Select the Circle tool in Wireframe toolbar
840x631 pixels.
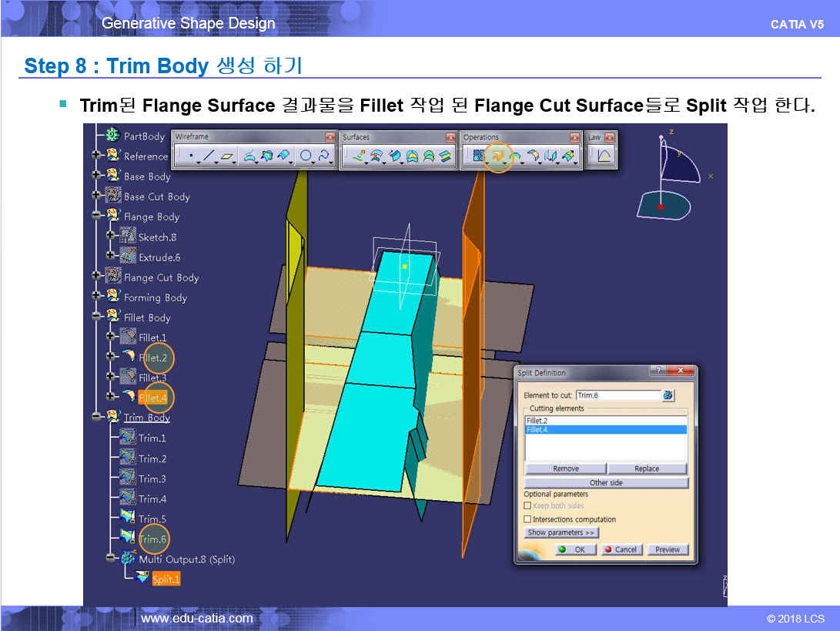[x=305, y=156]
